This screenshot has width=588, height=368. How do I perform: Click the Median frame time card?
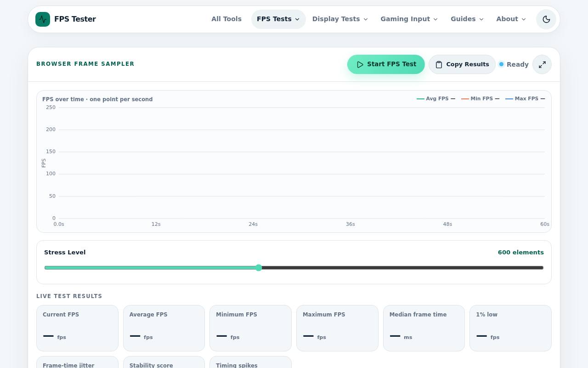tap(424, 328)
